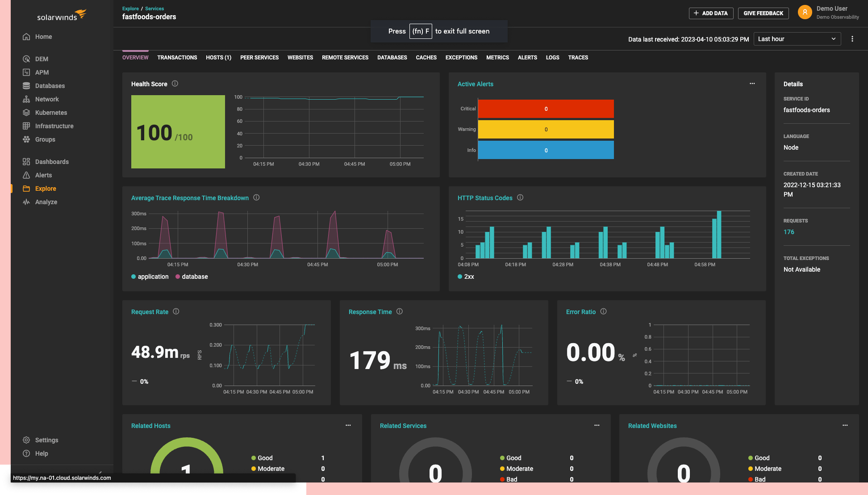
Task: Open the Active Alerts ellipsis menu
Action: [x=752, y=83]
